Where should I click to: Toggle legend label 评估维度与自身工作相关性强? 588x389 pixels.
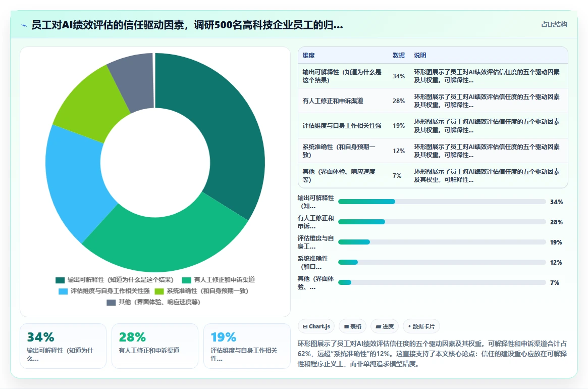[110, 291]
